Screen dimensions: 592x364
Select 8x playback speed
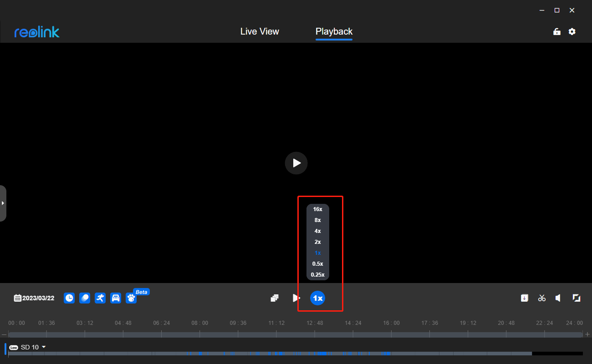coord(318,220)
